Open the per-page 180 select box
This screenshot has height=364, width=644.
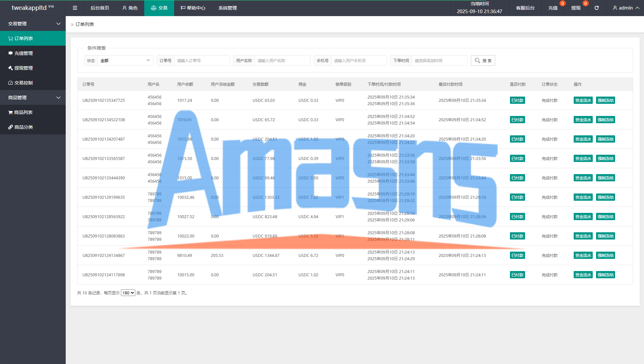[x=128, y=293]
